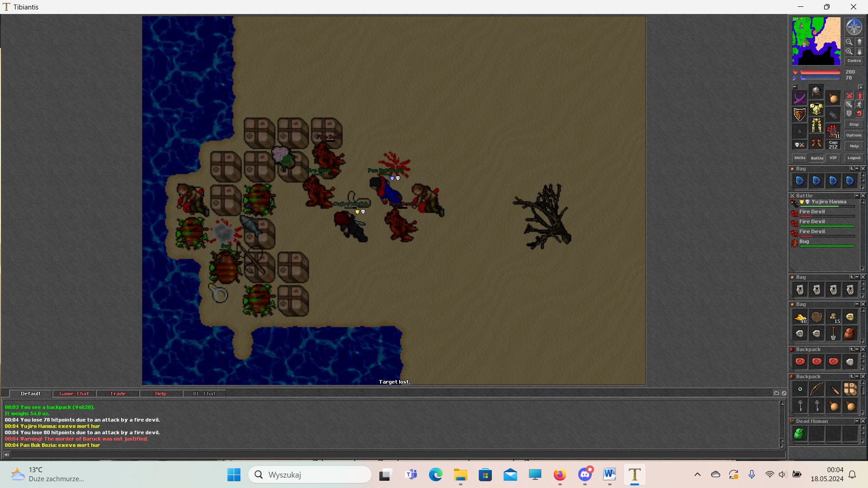Click the compass rose on minimap
Image resolution: width=868 pixels, height=488 pixels.
point(854,27)
